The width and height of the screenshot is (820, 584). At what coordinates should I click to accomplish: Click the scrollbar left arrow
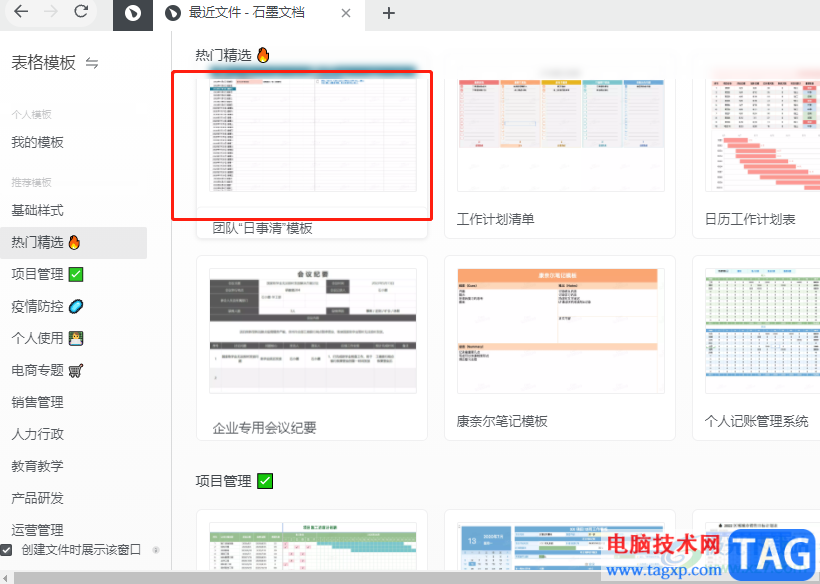pos(5,578)
